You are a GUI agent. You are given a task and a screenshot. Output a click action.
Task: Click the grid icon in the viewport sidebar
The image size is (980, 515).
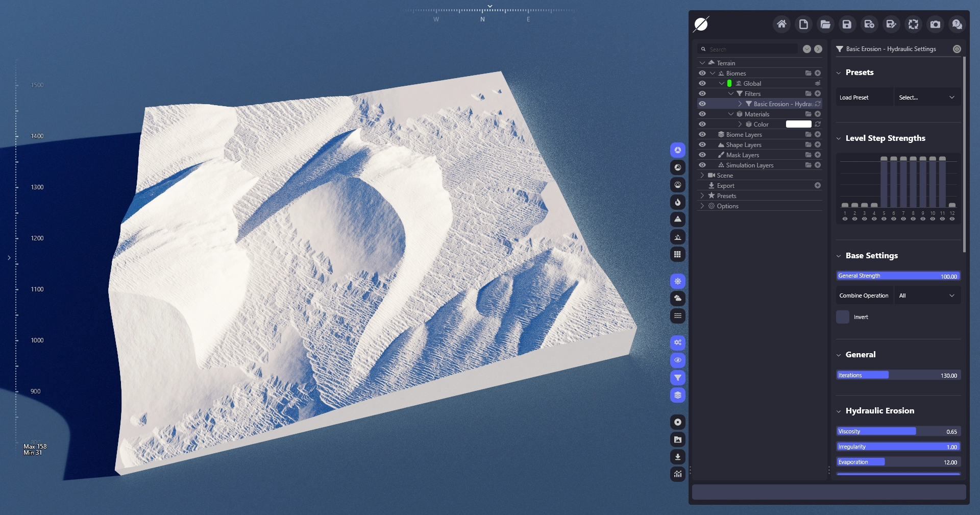pos(677,254)
